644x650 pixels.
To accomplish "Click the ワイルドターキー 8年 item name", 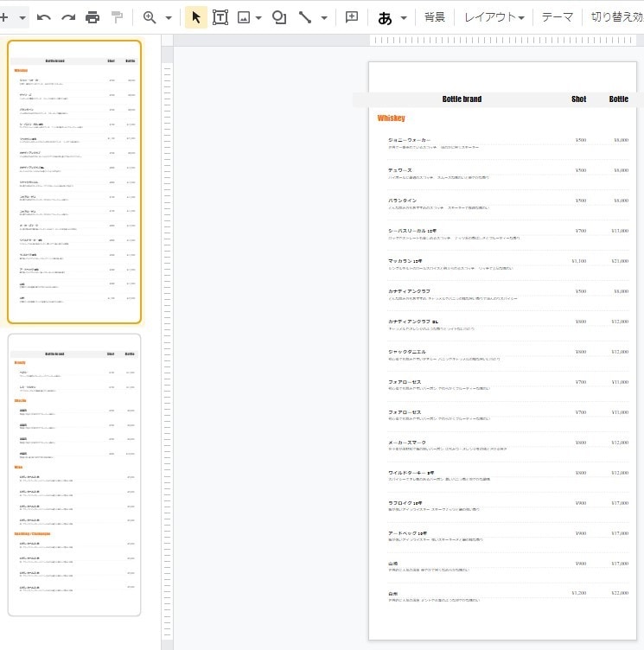I will pyautogui.click(x=411, y=473).
